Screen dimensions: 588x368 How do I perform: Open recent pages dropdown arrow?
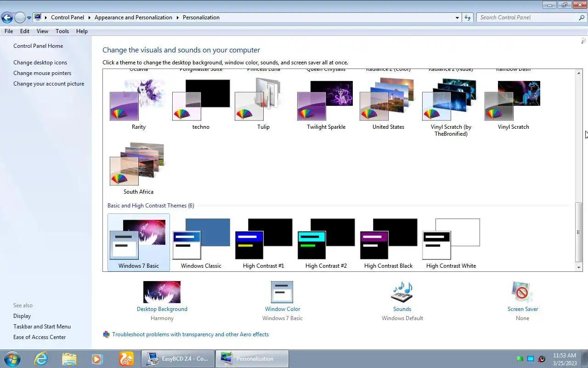29,18
